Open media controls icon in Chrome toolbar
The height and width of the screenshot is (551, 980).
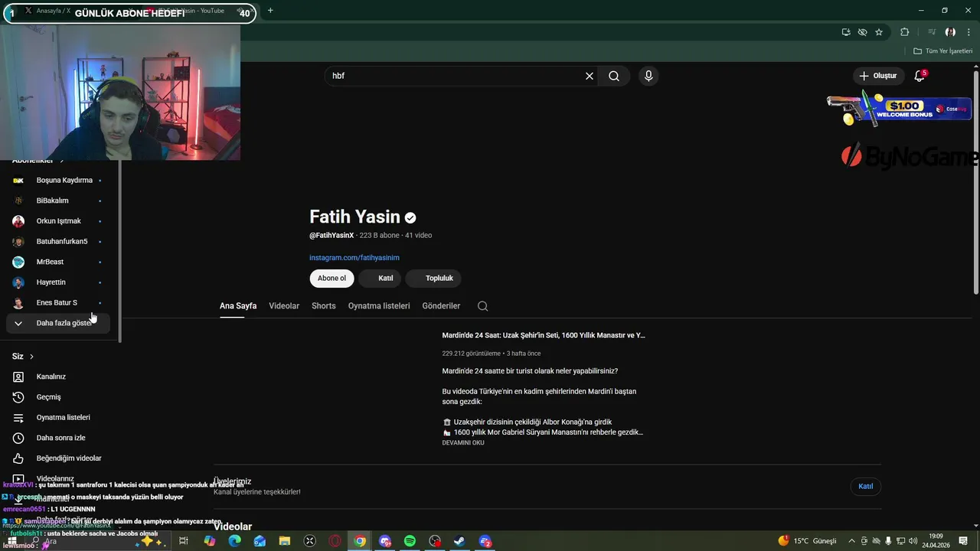pyautogui.click(x=932, y=32)
